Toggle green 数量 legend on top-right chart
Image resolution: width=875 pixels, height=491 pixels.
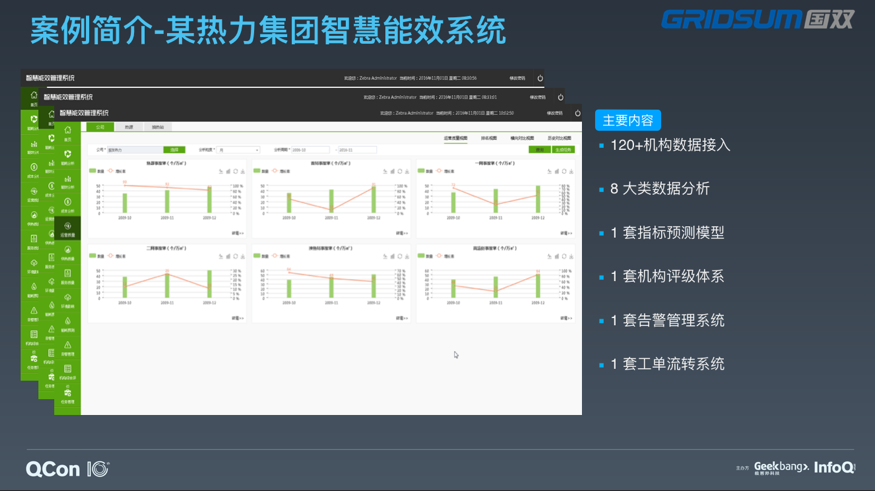coord(425,171)
